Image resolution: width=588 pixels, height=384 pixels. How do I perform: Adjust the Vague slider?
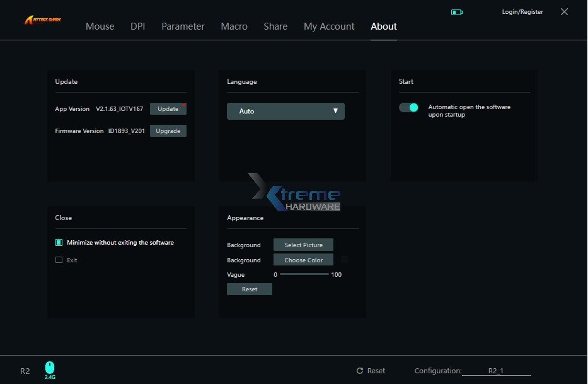(306, 274)
